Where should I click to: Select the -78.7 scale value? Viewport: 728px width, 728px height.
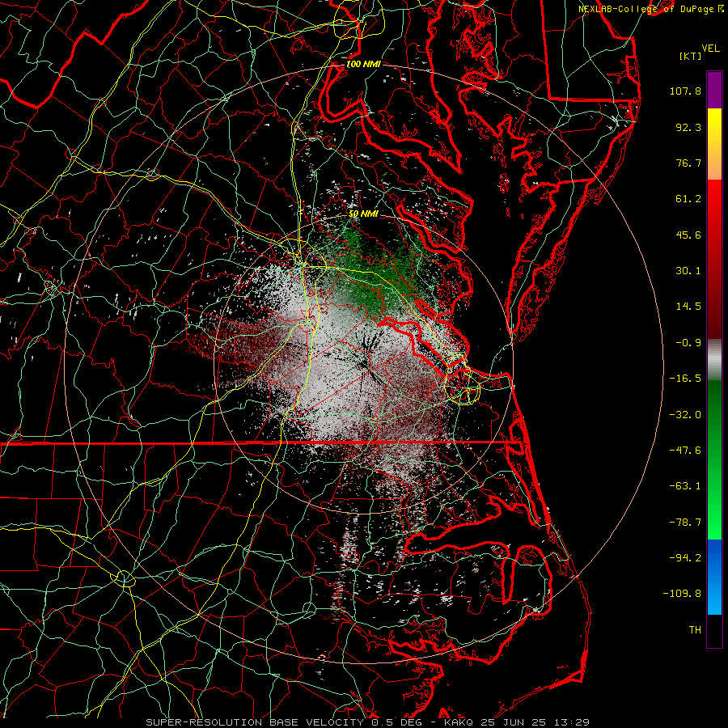click(x=685, y=523)
